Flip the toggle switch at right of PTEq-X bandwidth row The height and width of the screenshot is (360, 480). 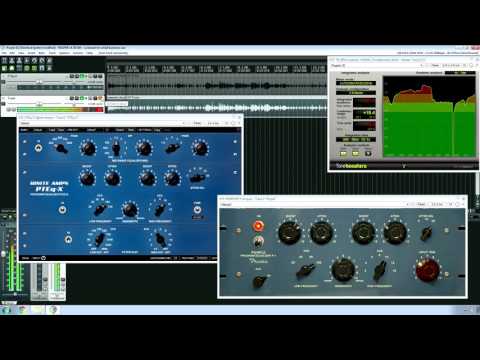(197, 210)
